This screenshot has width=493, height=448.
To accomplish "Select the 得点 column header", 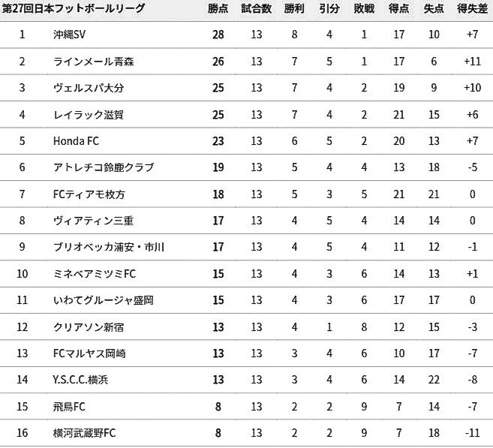I will pyautogui.click(x=398, y=9).
